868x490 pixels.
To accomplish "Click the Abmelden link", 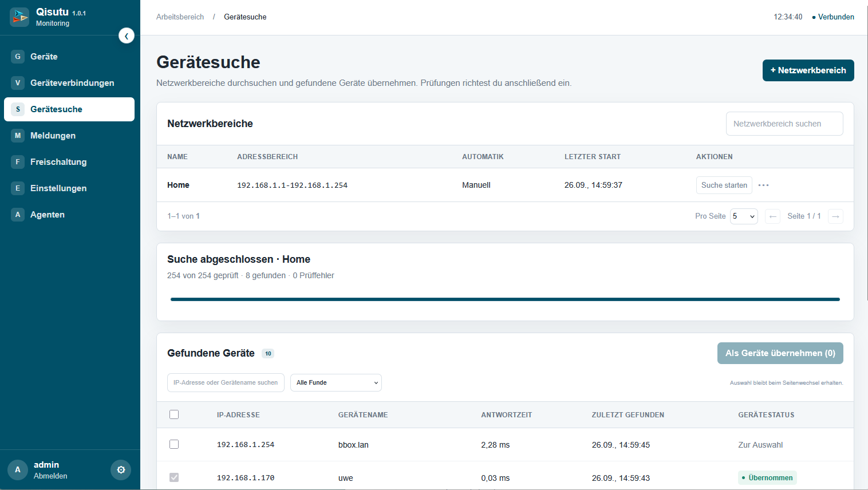I will (50, 476).
